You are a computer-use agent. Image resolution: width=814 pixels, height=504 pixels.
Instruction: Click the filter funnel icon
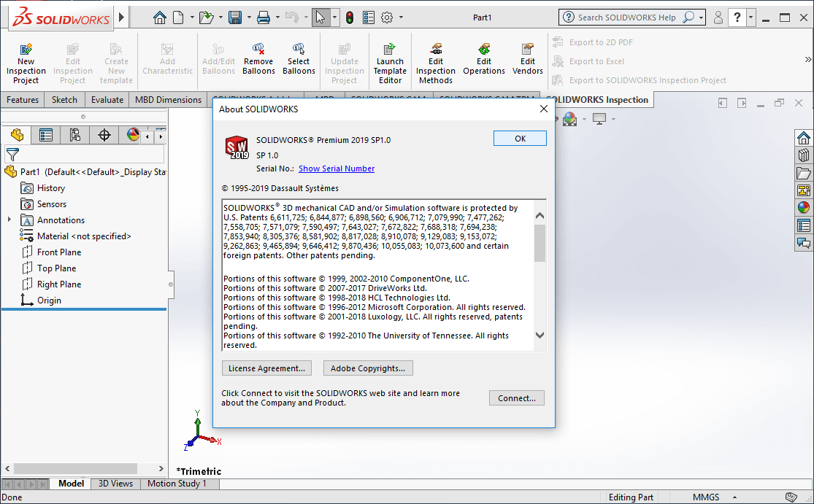tap(12, 155)
